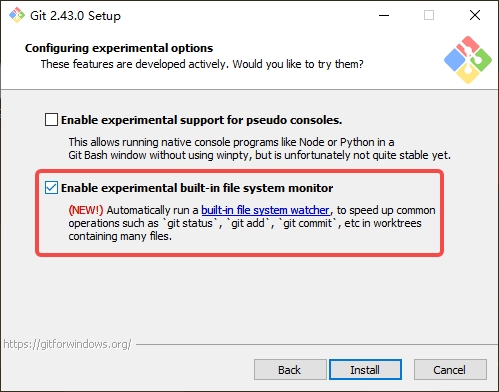
Task: Click the red '(NEW!)' text
Action: tap(86, 210)
